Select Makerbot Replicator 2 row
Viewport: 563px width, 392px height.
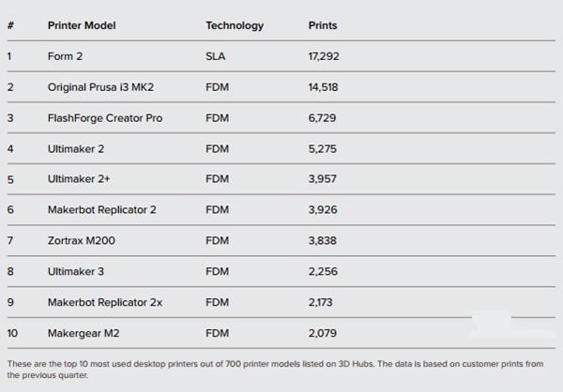pos(281,210)
